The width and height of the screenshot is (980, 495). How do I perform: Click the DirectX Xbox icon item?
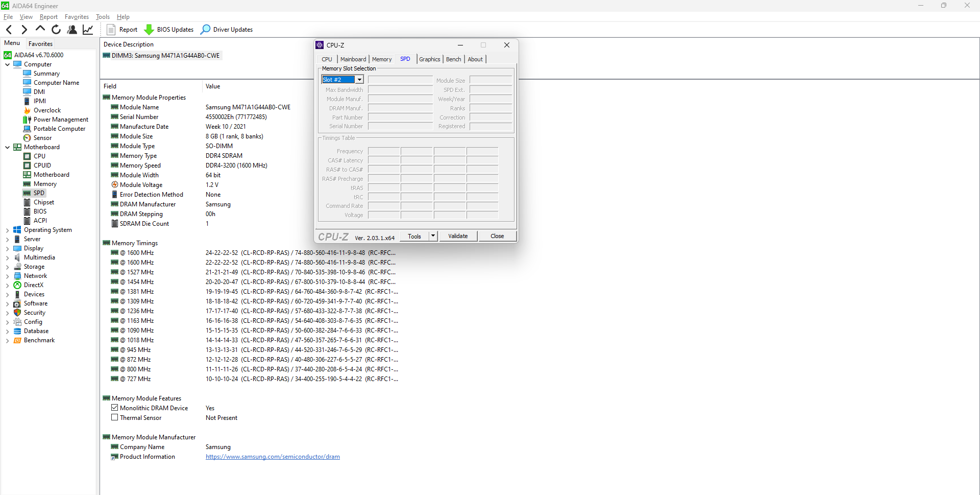pos(17,285)
